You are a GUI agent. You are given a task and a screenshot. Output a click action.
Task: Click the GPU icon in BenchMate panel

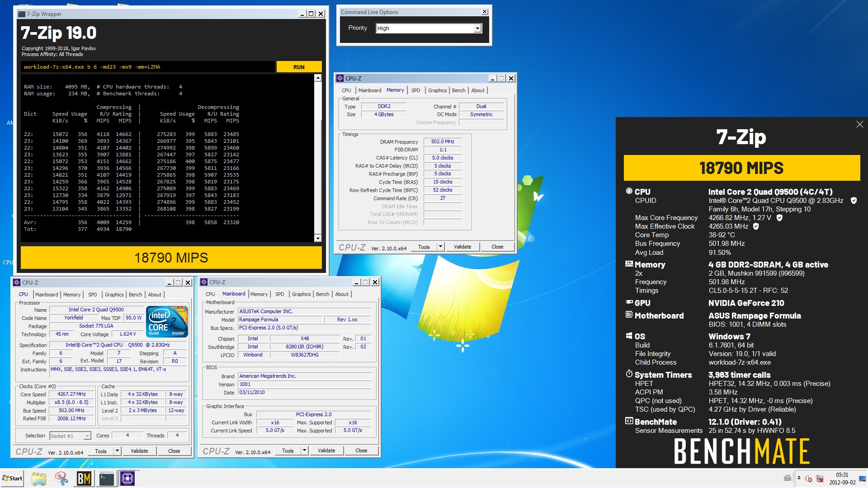tap(629, 302)
